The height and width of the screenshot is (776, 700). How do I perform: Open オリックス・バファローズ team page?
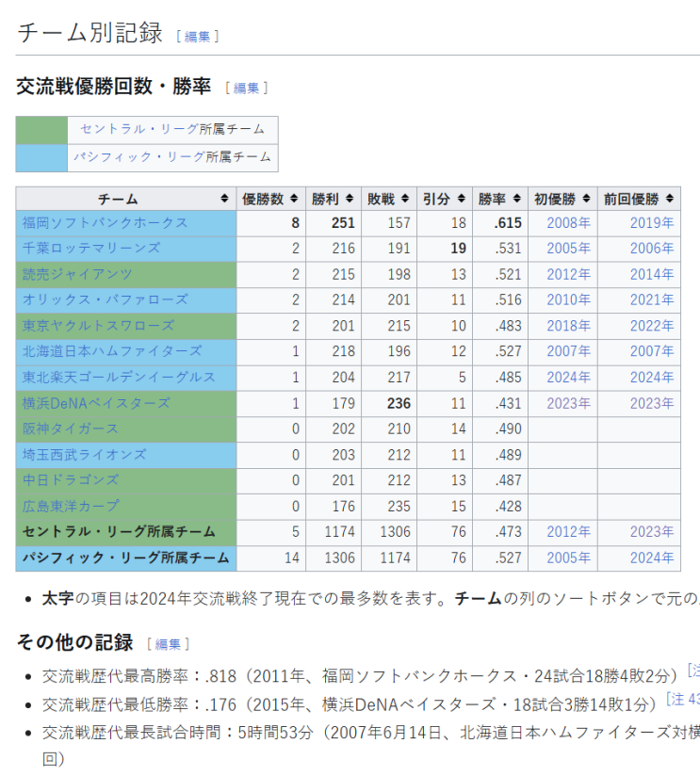(x=105, y=299)
